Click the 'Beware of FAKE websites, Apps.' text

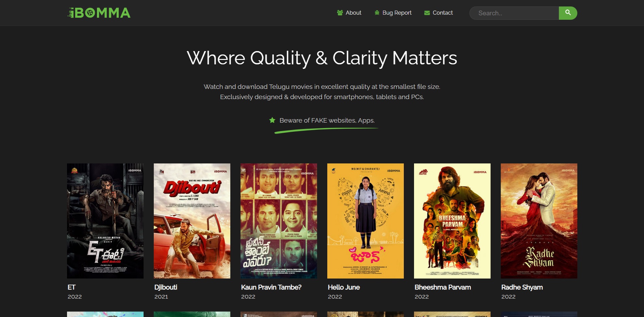tap(327, 120)
